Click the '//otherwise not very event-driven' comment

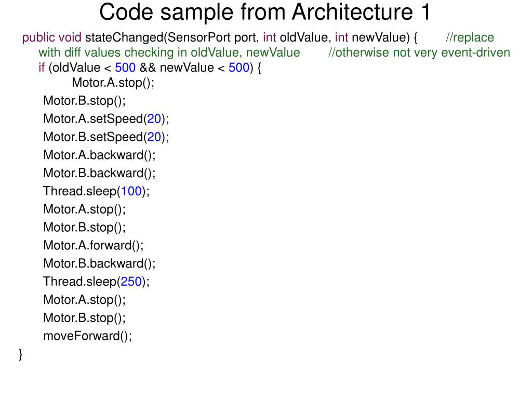click(x=419, y=52)
